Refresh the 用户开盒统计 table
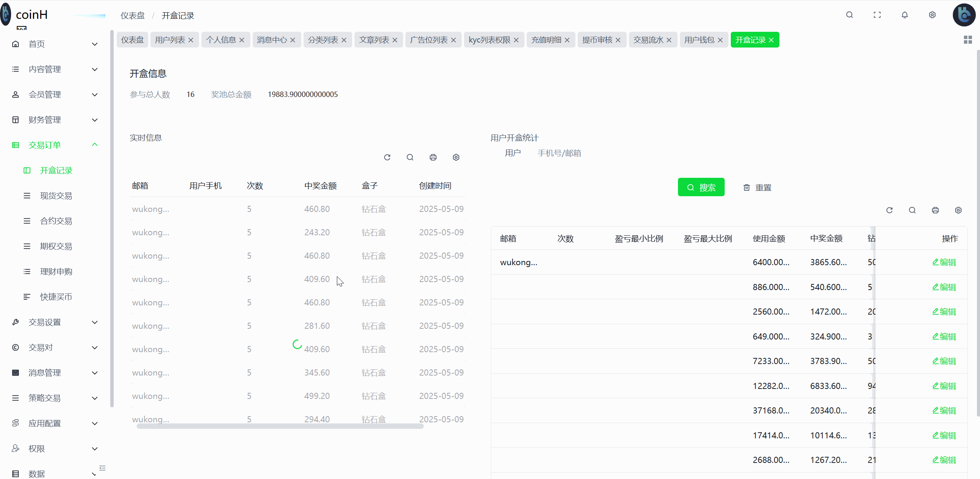Screen dimensions: 980x479 point(890,210)
